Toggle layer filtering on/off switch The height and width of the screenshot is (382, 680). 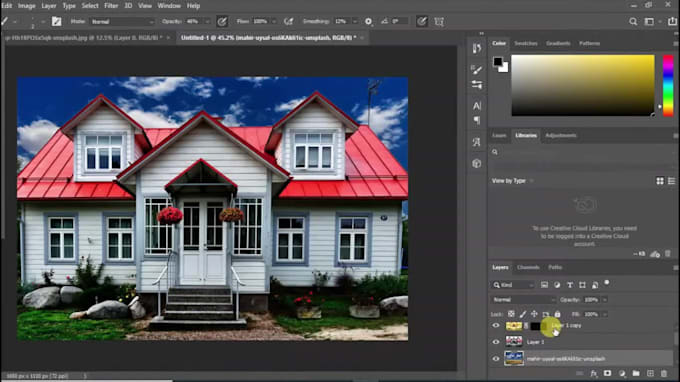coord(607,283)
